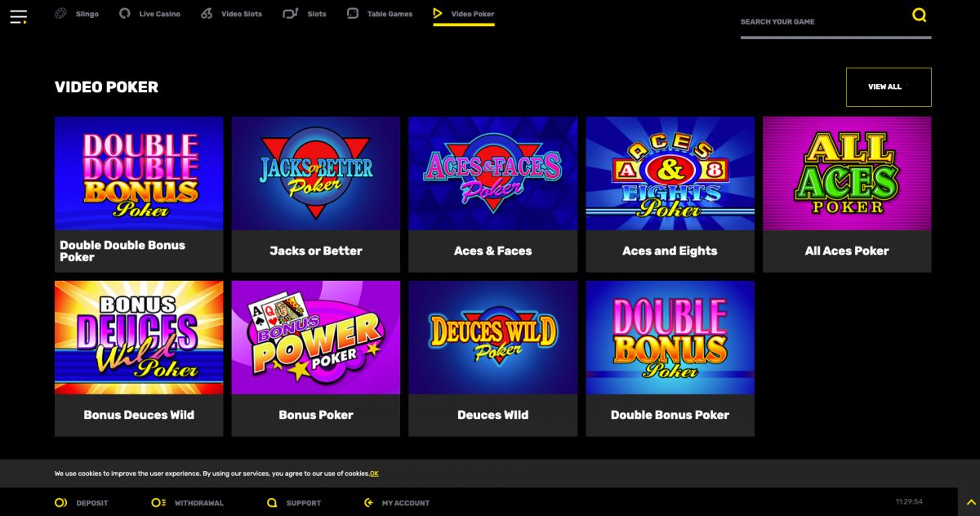Click the Aces and Eights caption

(x=670, y=251)
